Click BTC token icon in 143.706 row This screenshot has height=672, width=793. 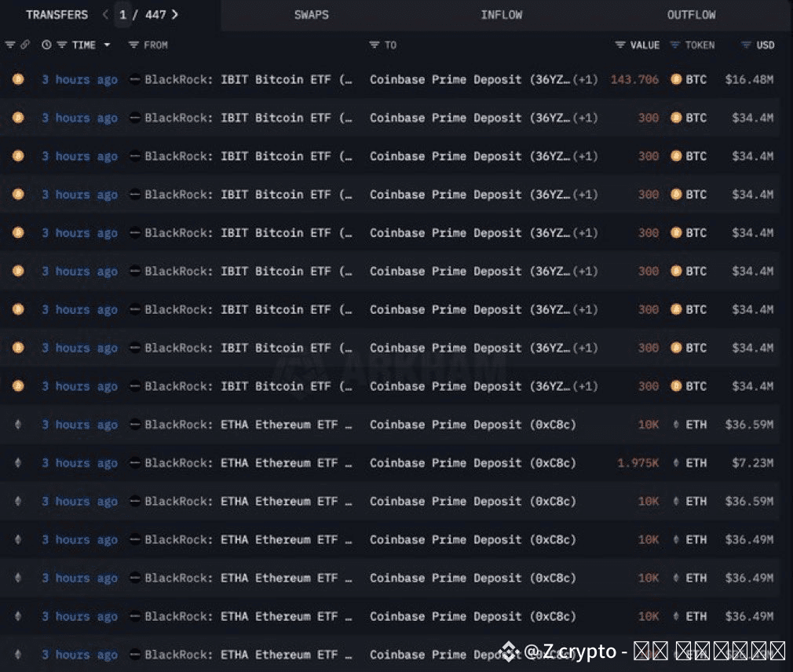pyautogui.click(x=676, y=79)
